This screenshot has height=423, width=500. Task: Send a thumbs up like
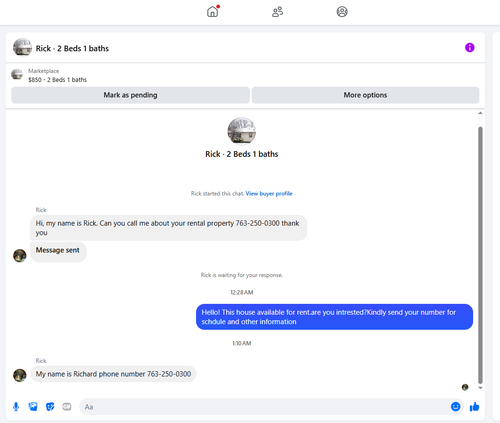[x=474, y=406]
